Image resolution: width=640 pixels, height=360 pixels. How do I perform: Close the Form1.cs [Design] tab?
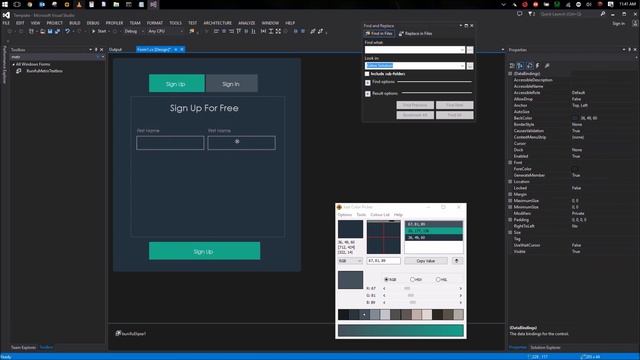[x=182, y=49]
